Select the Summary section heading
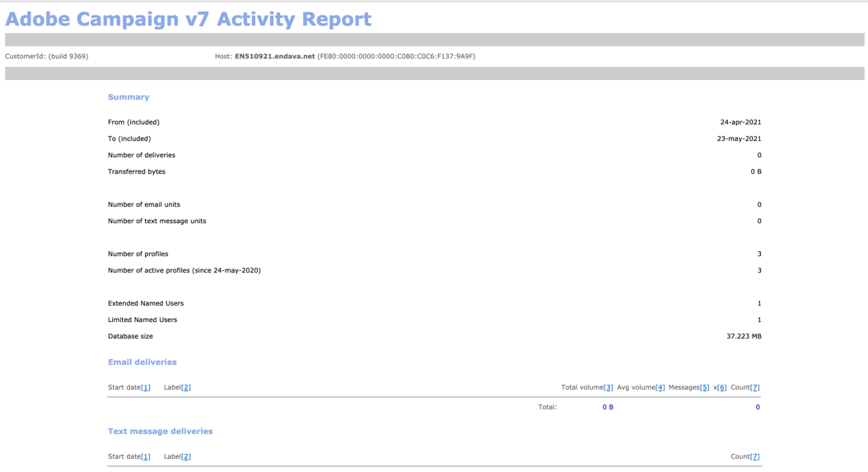868x472 pixels. pyautogui.click(x=128, y=97)
